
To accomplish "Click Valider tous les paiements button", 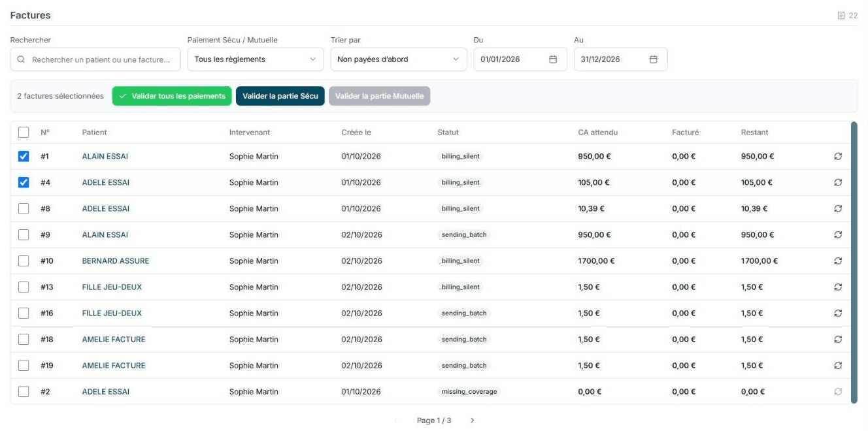I will tap(172, 96).
